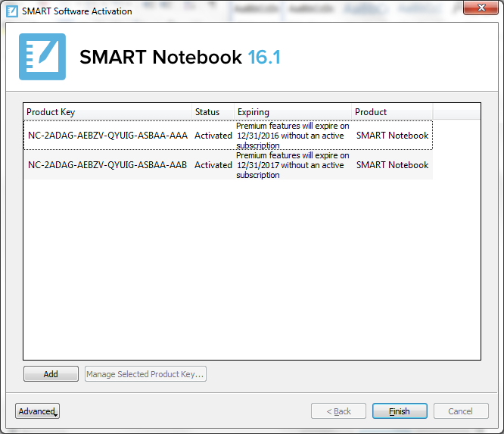Select product key ending in AAA
Image resolution: width=504 pixels, height=434 pixels.
pyautogui.click(x=107, y=136)
